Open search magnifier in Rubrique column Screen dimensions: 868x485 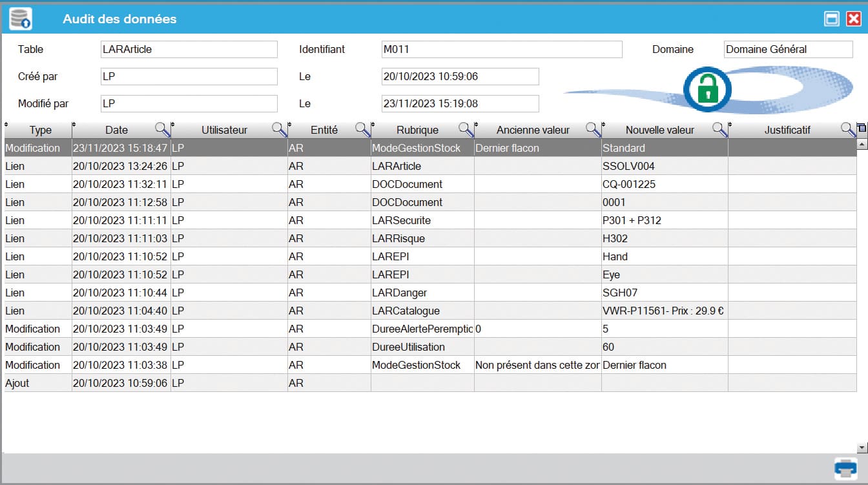466,130
